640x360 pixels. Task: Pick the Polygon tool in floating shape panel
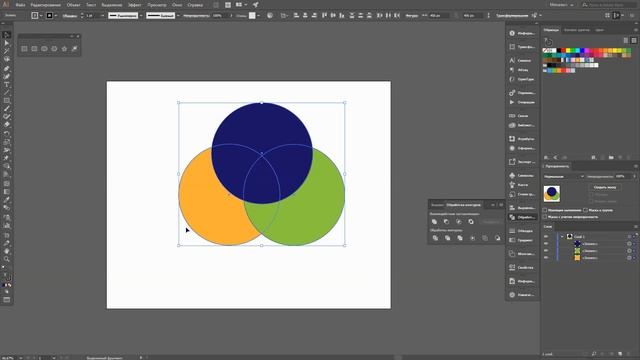54,49
